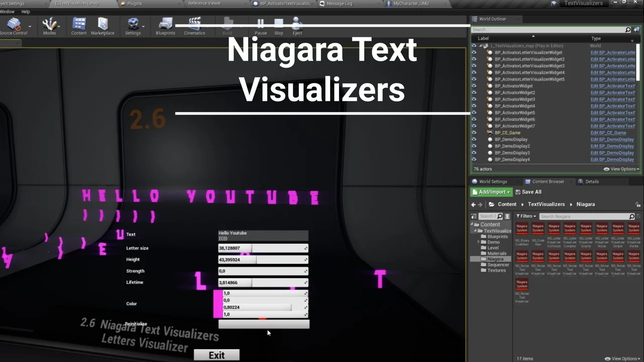The height and width of the screenshot is (362, 644).
Task: Hide BP_CE_Game using its eye icon
Action: tap(474, 133)
